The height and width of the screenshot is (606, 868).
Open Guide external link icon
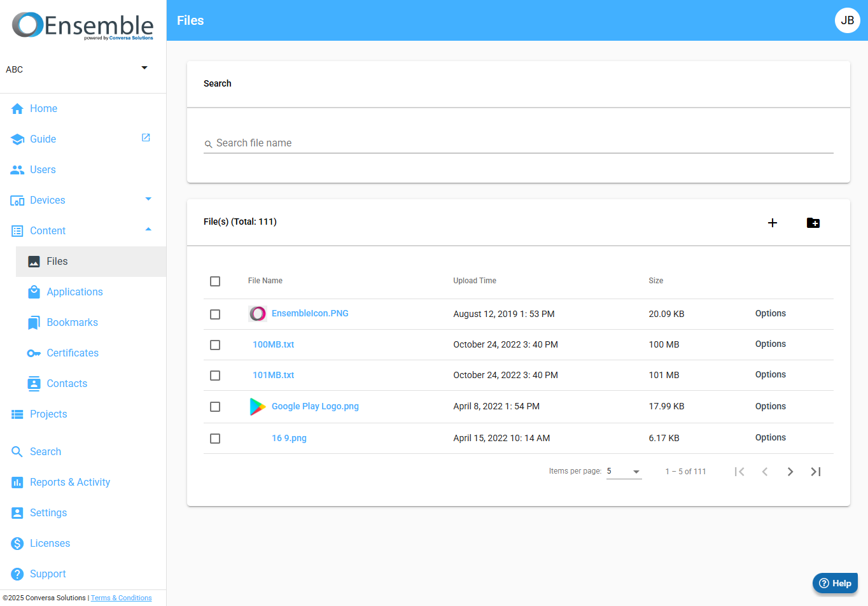146,137
